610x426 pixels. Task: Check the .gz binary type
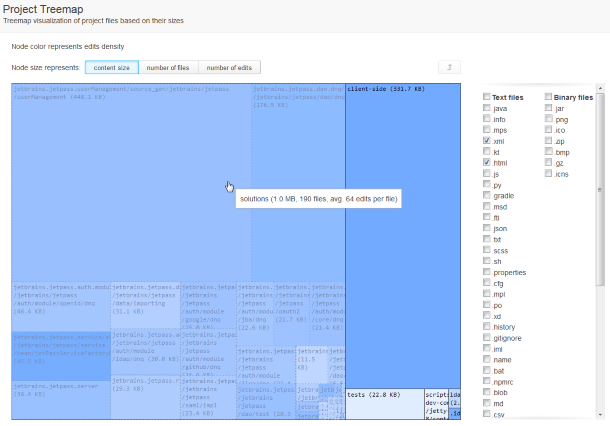(549, 162)
